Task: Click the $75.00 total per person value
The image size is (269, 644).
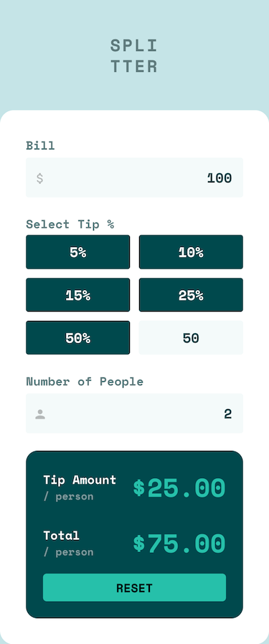Action: click(x=179, y=543)
